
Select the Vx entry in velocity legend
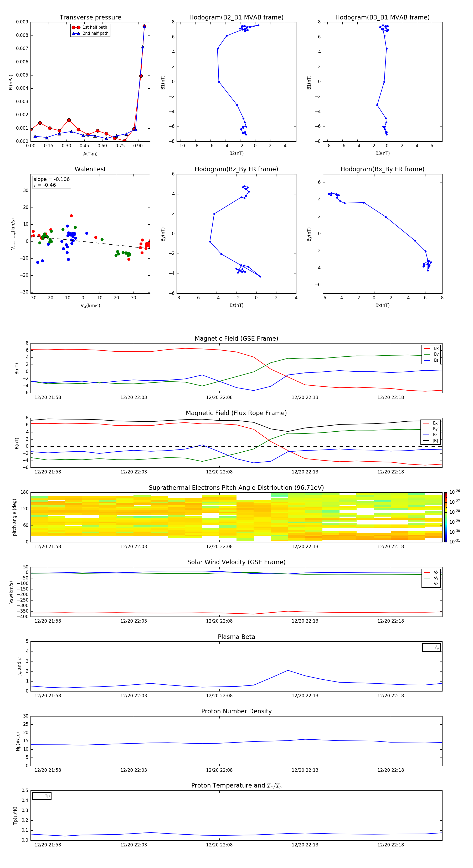click(431, 573)
